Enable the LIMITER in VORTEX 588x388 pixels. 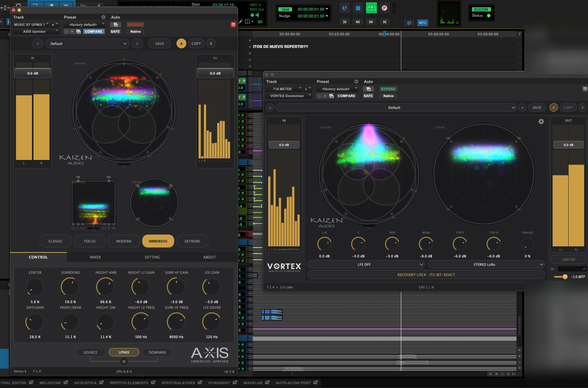pyautogui.click(x=568, y=259)
